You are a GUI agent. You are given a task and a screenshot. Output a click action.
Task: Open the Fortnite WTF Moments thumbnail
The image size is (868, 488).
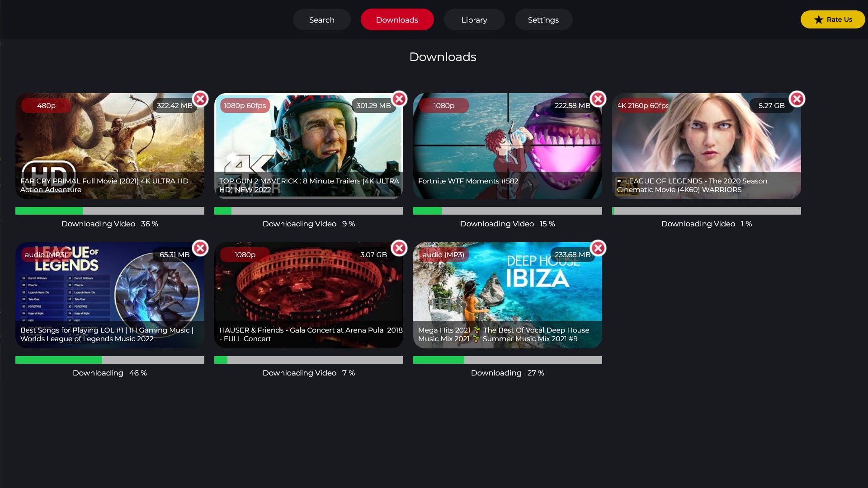coord(507,145)
